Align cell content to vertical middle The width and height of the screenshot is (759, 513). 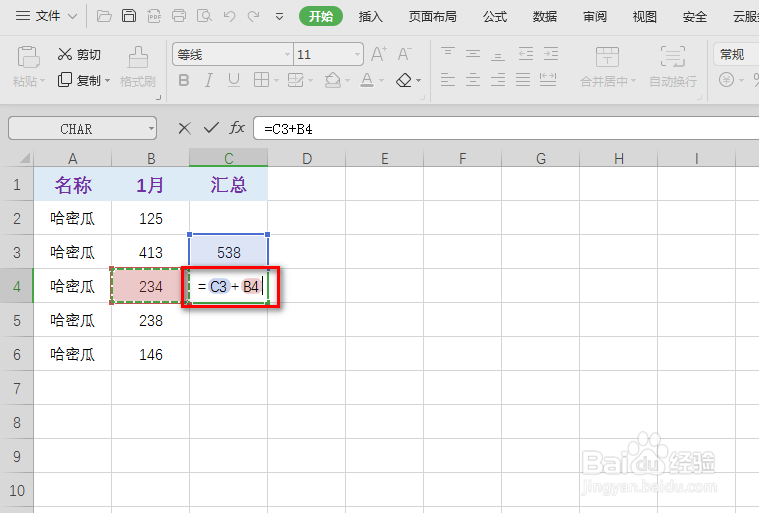click(x=473, y=53)
